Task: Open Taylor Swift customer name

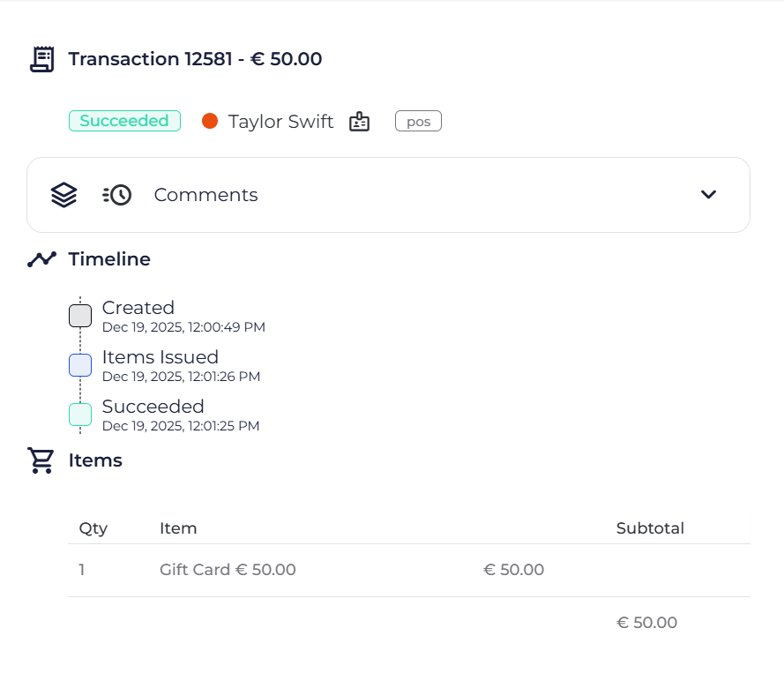Action: click(x=280, y=122)
